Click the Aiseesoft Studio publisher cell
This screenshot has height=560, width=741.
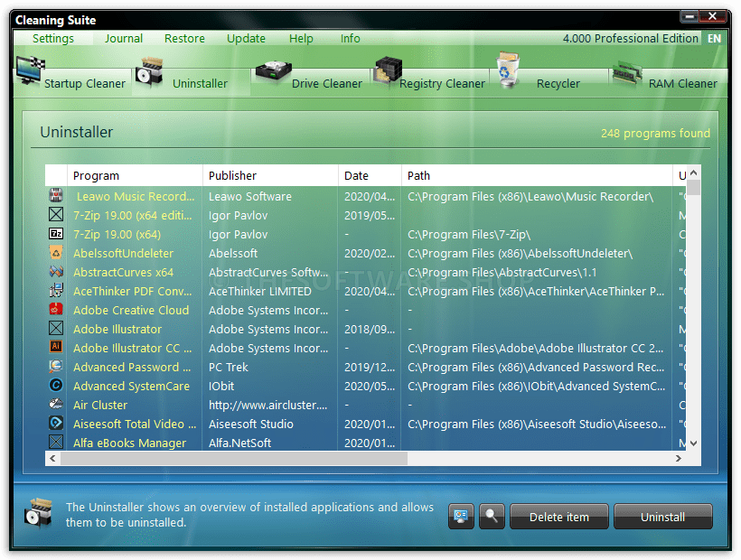coord(251,424)
